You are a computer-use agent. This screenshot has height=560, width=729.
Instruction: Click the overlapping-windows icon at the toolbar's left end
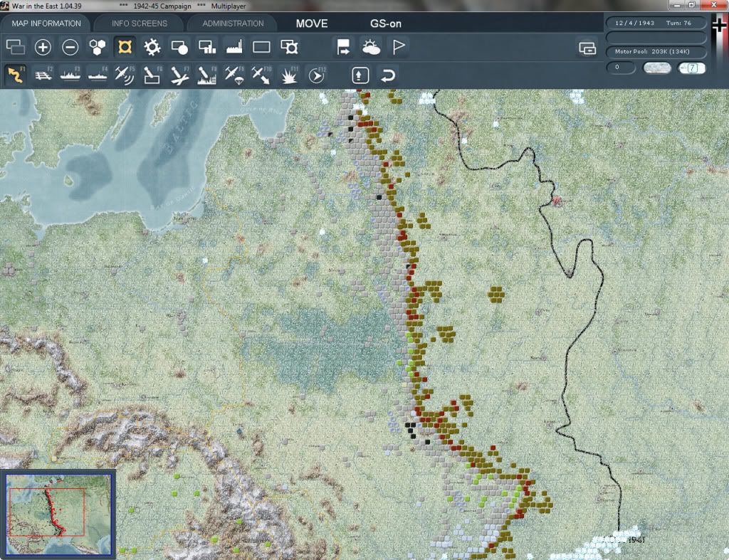pyautogui.click(x=16, y=47)
